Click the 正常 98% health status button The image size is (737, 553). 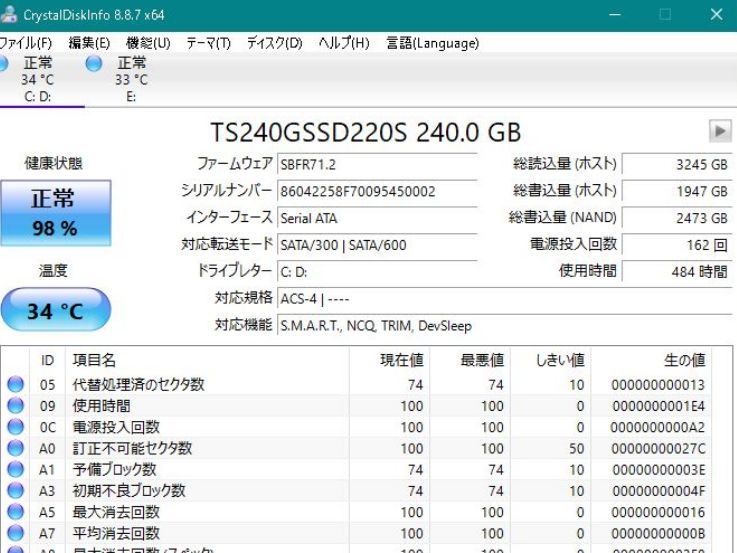[54, 213]
